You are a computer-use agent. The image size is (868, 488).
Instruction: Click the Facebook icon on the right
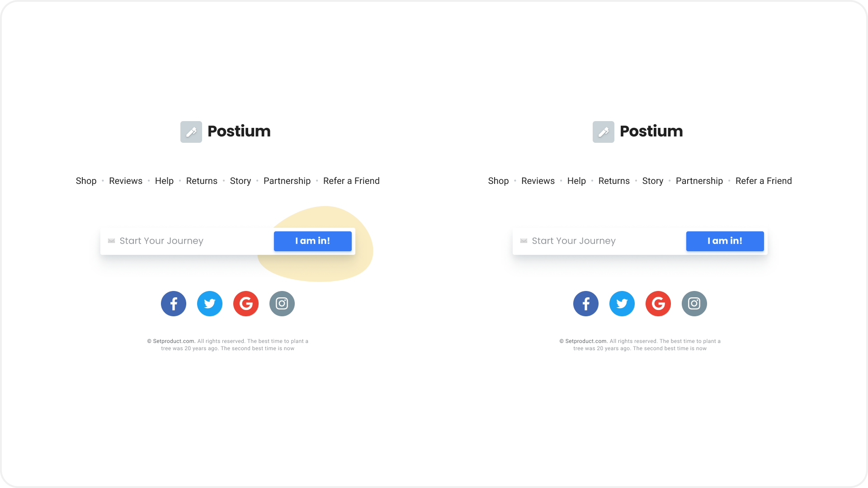pos(585,303)
